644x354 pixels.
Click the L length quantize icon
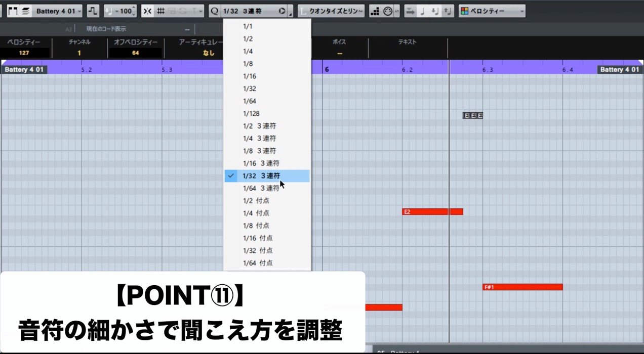click(303, 11)
